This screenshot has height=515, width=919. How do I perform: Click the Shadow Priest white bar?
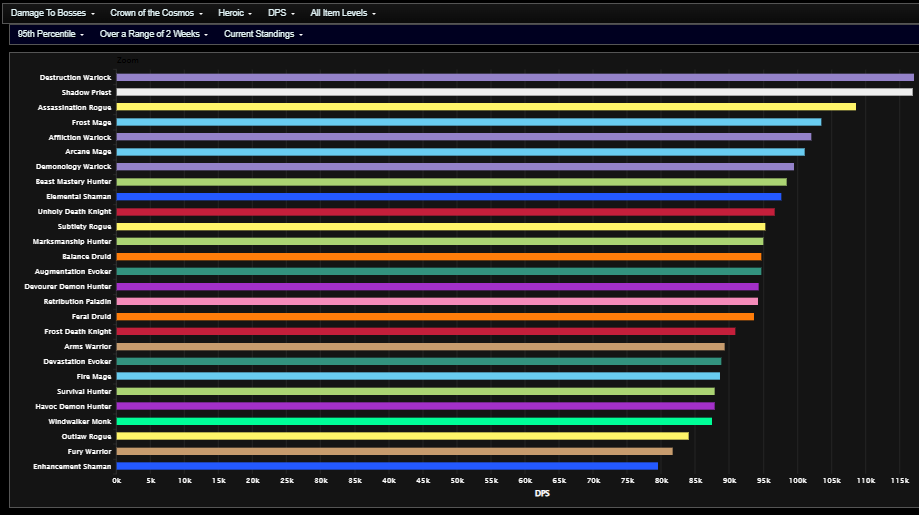click(x=515, y=92)
